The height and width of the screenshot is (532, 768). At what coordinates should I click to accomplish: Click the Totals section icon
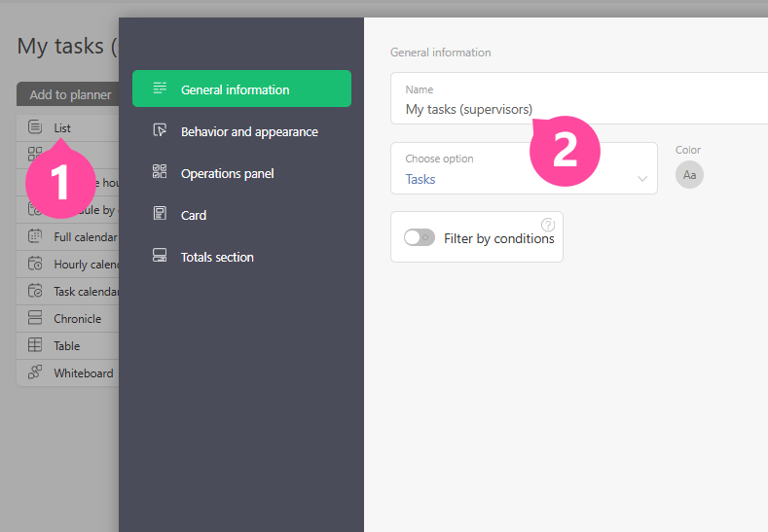click(160, 257)
